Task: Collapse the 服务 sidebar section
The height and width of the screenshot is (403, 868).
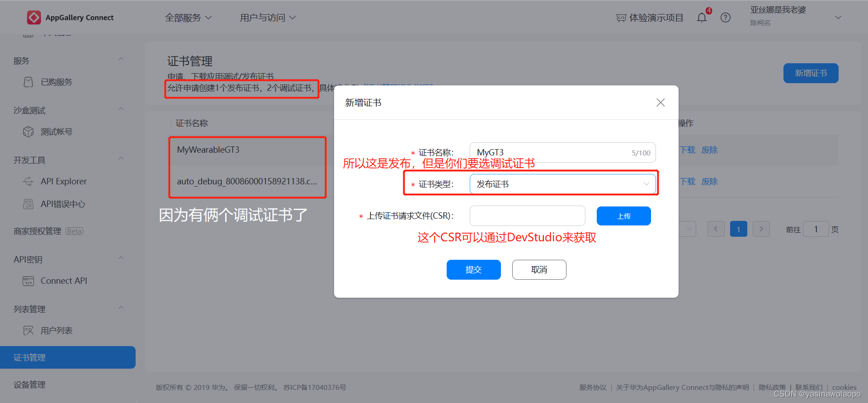Action: pyautogui.click(x=121, y=60)
